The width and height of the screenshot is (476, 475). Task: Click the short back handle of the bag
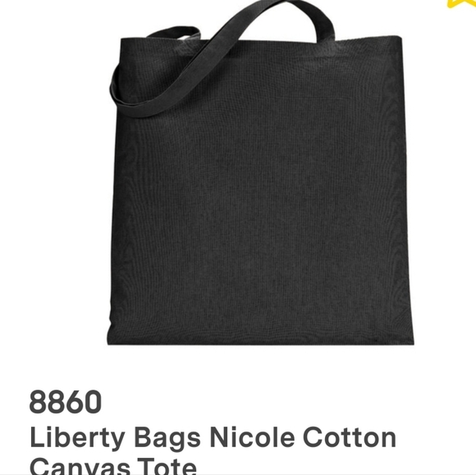pyautogui.click(x=174, y=33)
